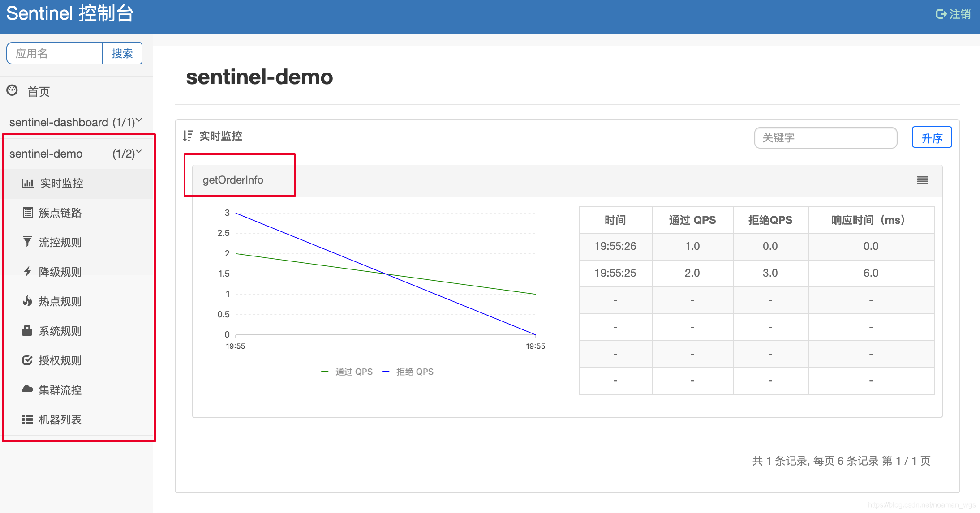This screenshot has width=980, height=513.
Task: Open 机器列表 machine list menu item
Action: click(60, 419)
